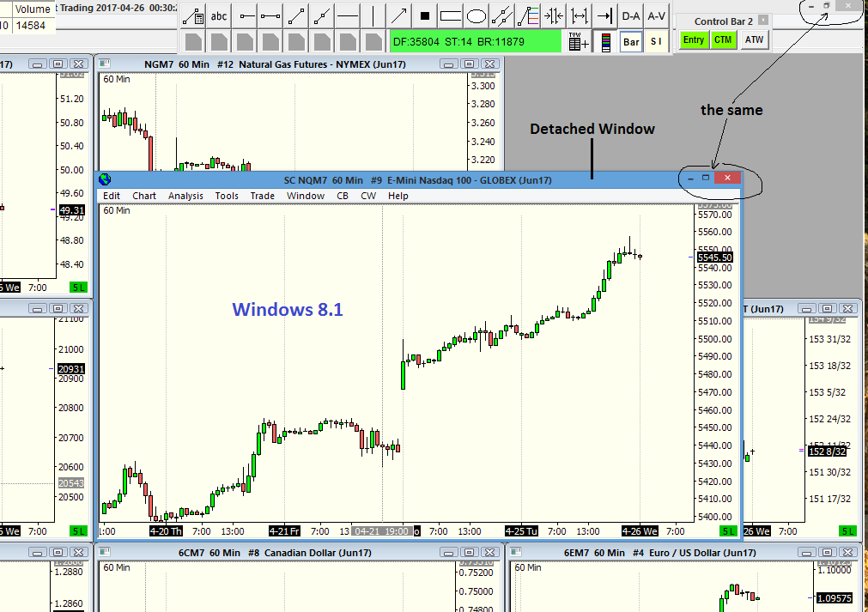
Task: Click the 5545.50 last price label
Action: click(714, 258)
